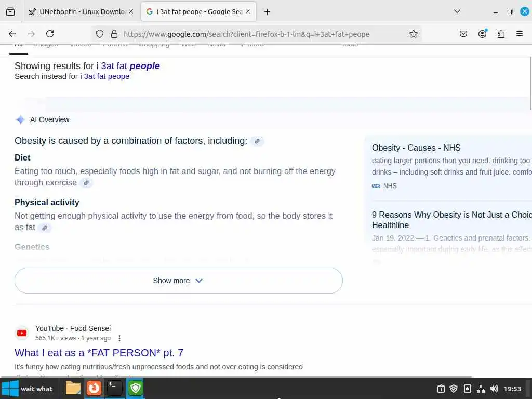532x399 pixels.
Task: Open the clipboard manager tray icon
Action: pyautogui.click(x=467, y=389)
